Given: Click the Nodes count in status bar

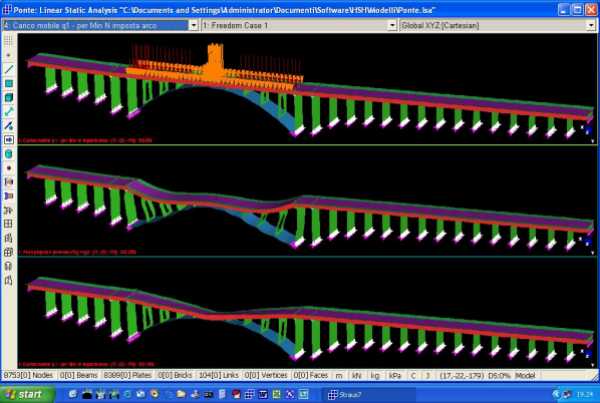Looking at the screenshot, I should pos(29,373).
